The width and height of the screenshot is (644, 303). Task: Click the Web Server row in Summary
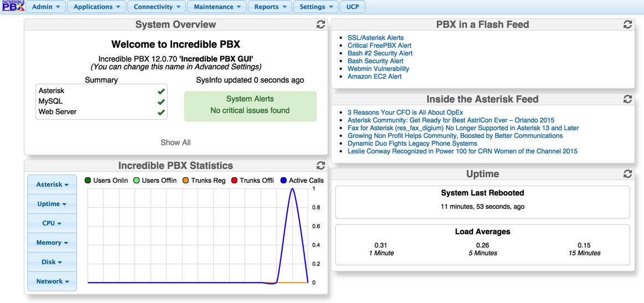click(x=101, y=112)
